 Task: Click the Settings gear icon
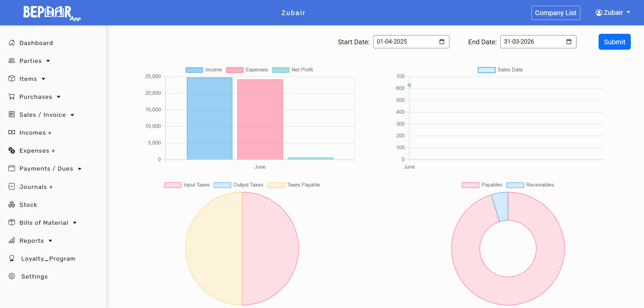(12, 276)
